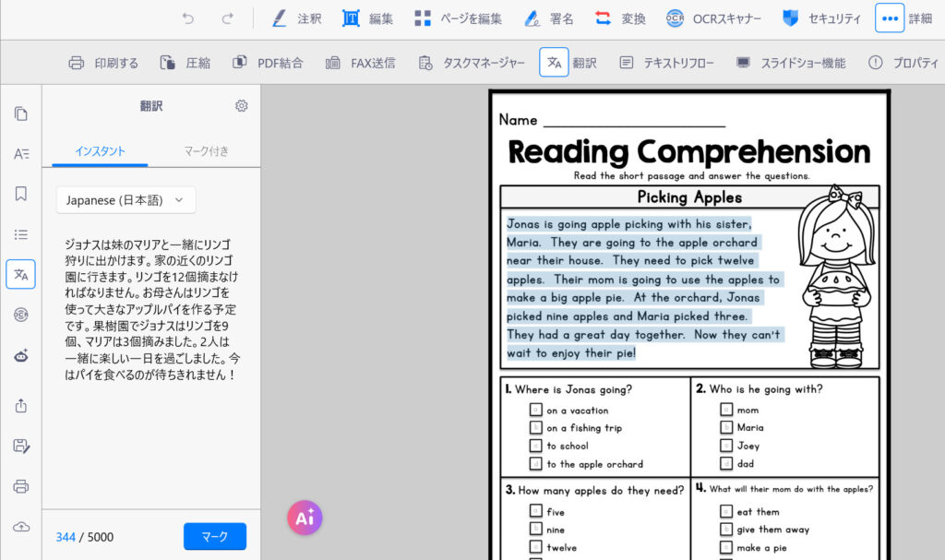The image size is (945, 560).
Task: Check 'nine' checkbox in question 3
Action: 536,529
